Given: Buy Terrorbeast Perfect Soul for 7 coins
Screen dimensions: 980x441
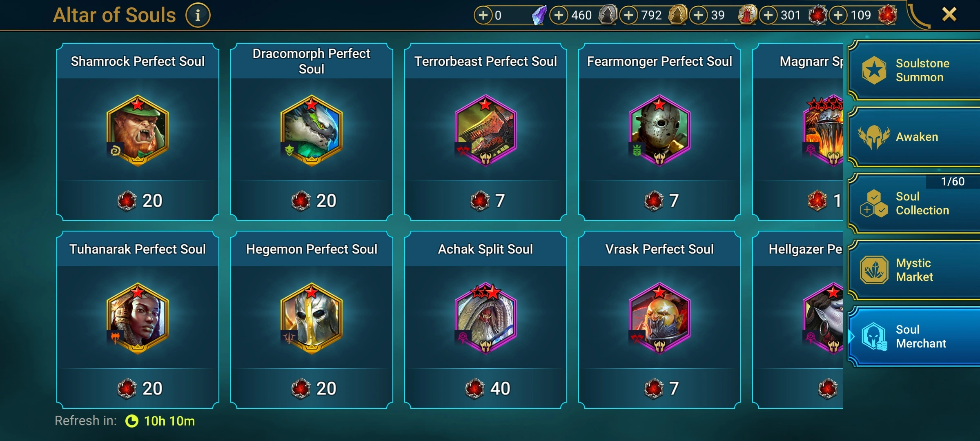Looking at the screenshot, I should pyautogui.click(x=486, y=200).
